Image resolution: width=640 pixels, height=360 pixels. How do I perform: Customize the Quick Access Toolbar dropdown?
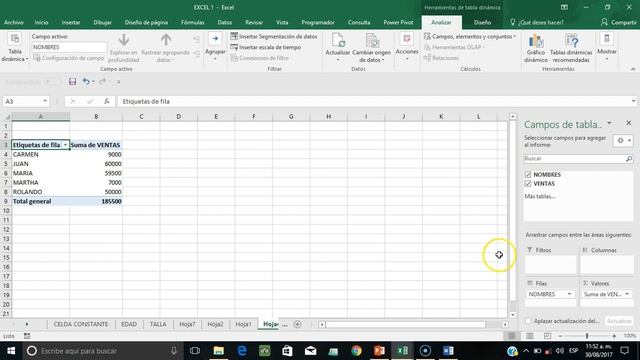(x=118, y=82)
